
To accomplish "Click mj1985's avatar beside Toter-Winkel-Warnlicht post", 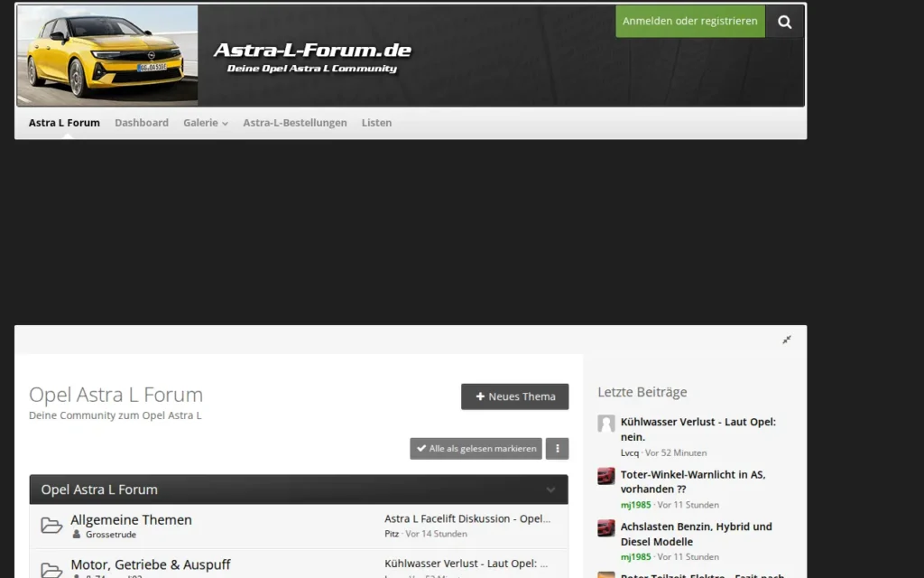I will [605, 476].
